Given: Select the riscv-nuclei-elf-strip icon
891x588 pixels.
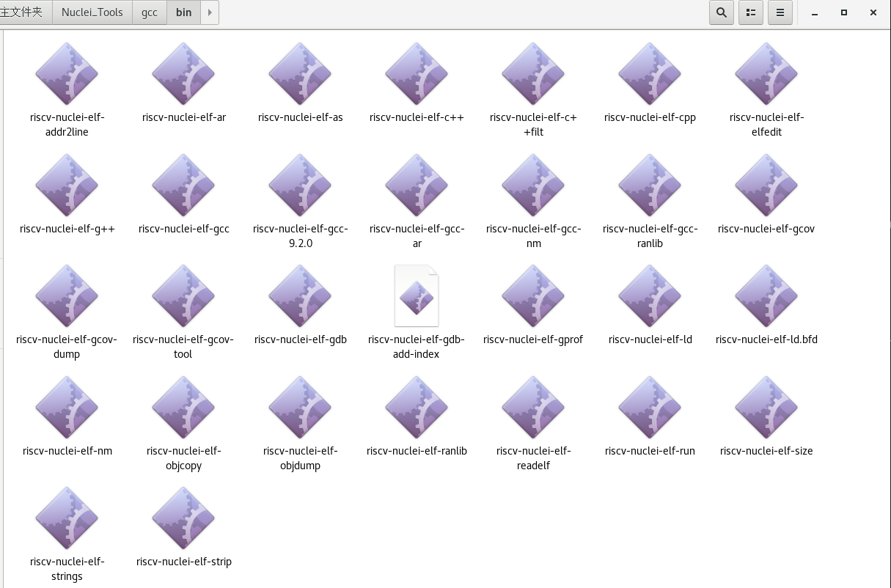Looking at the screenshot, I should pos(183,518).
